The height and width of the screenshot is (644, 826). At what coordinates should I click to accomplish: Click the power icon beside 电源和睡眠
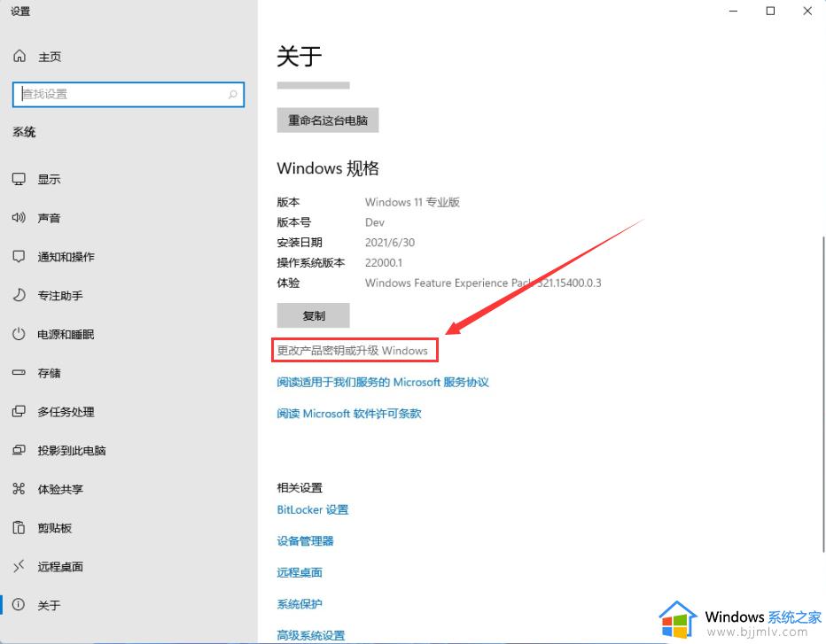[19, 334]
